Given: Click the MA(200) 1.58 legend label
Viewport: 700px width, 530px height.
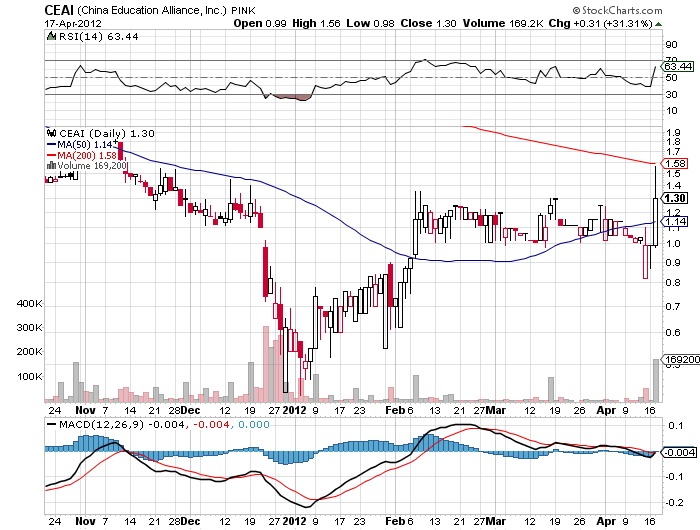Looking at the screenshot, I should 87,155.
